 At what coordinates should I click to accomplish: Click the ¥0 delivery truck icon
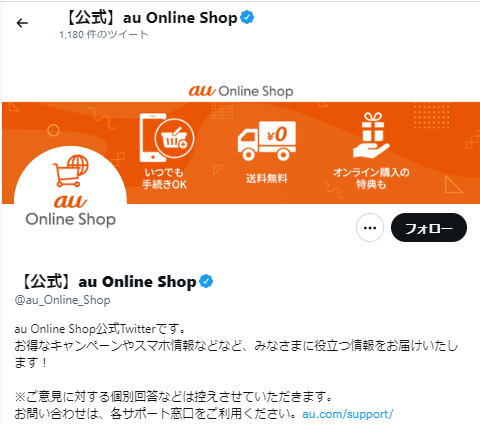267,141
